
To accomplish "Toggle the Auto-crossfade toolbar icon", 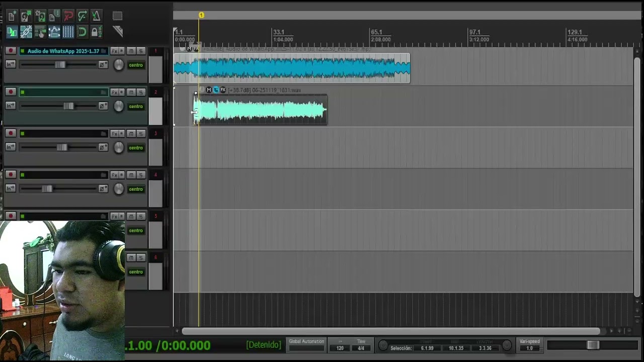I will (x=12, y=32).
